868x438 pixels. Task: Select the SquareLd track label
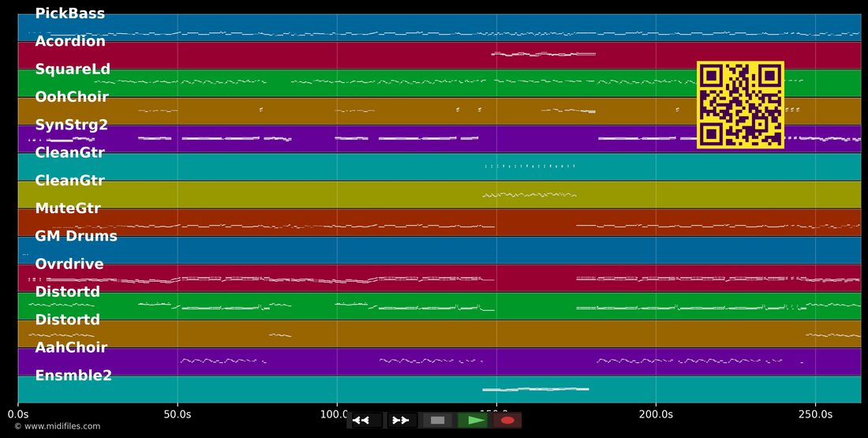tap(73, 69)
